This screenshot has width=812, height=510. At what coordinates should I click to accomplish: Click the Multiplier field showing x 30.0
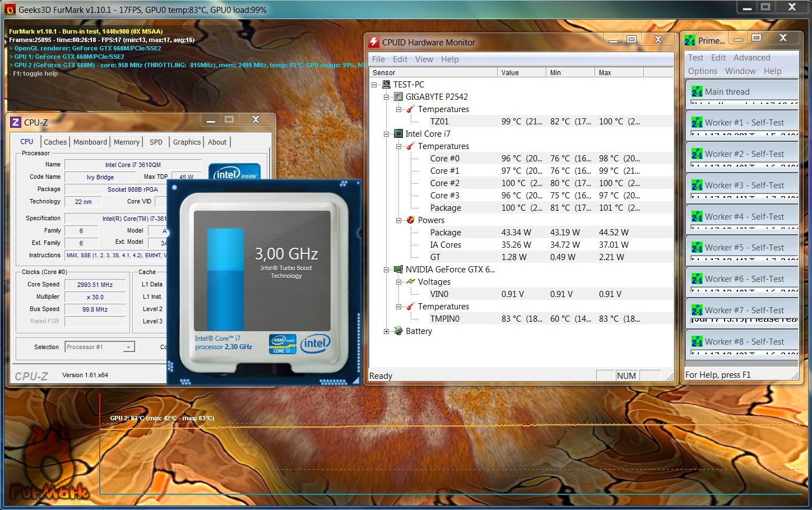point(95,297)
